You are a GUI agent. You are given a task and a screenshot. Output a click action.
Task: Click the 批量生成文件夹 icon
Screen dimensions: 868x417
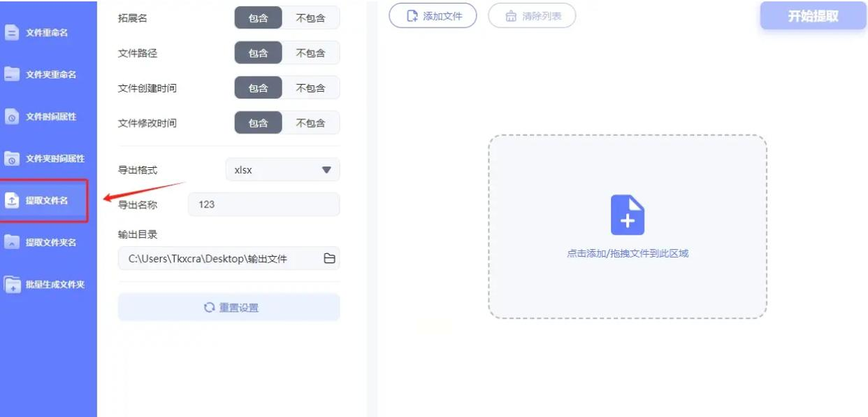(x=12, y=285)
